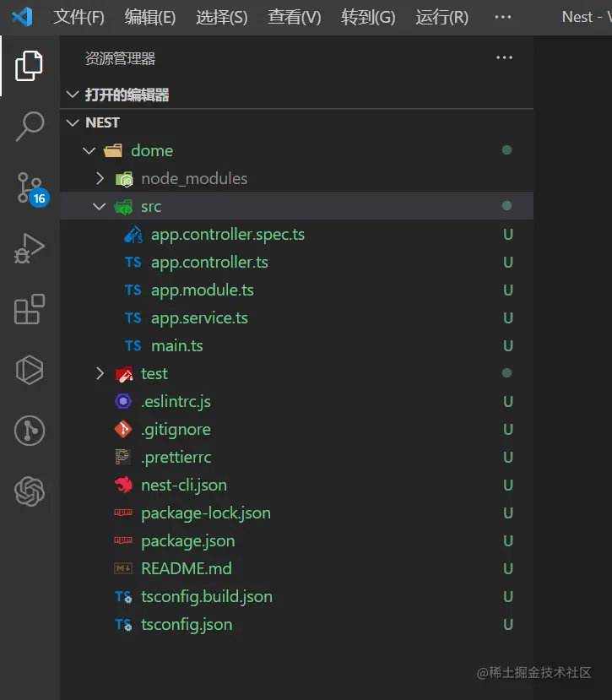Image resolution: width=612 pixels, height=700 pixels.
Task: Collapse the dome folder chevron
Action: (89, 151)
